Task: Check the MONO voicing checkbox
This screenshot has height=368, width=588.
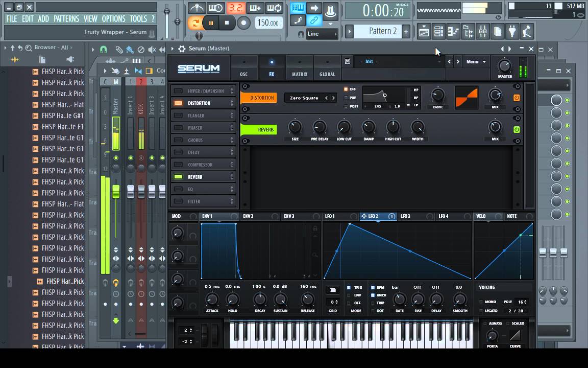Action: point(481,302)
